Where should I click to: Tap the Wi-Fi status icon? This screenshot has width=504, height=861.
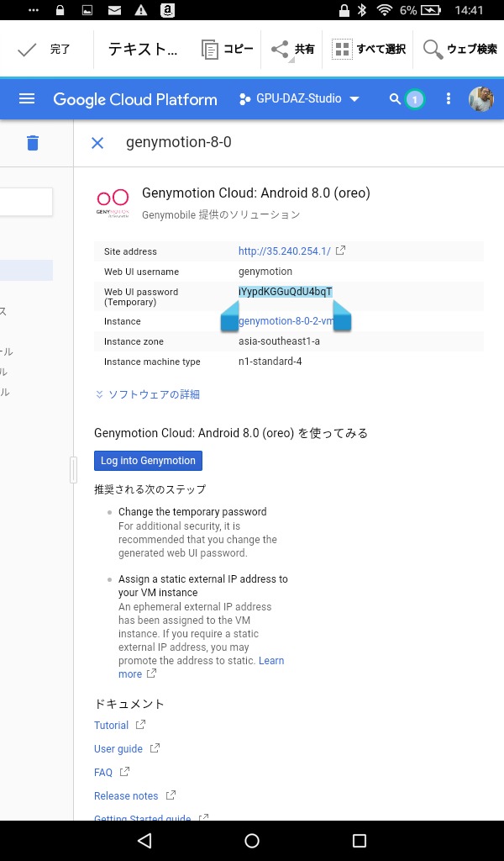pos(386,10)
